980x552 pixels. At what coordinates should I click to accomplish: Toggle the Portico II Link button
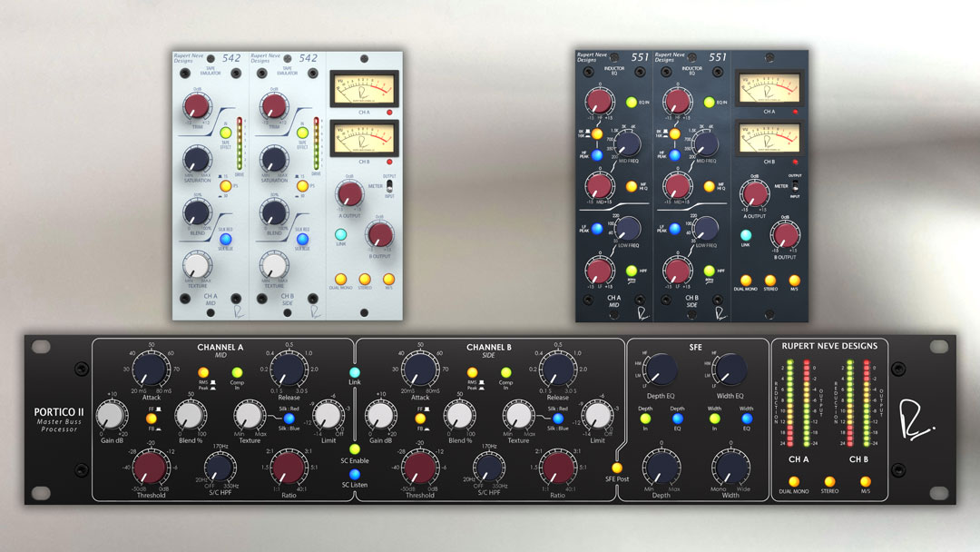coord(355,372)
